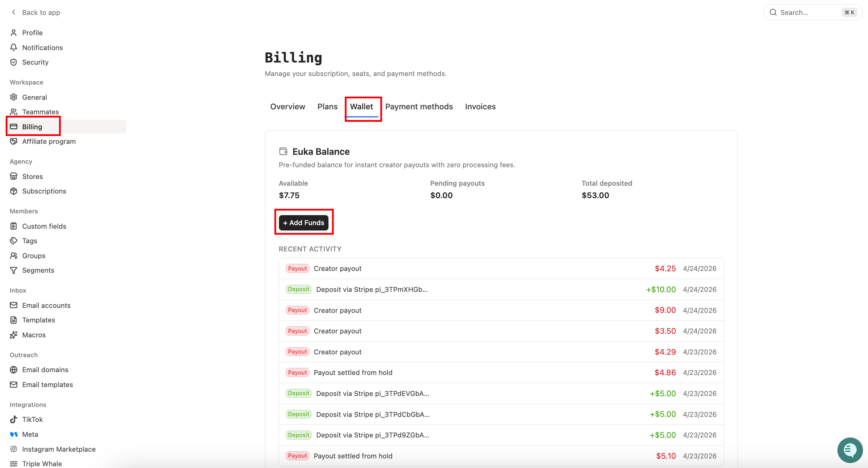Click the Email domains globe icon

[14, 370]
